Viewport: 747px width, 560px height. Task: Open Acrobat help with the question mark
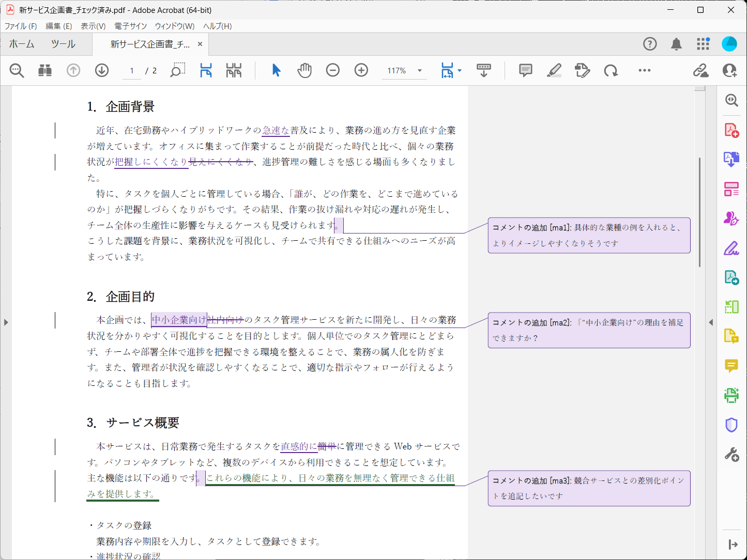(650, 44)
